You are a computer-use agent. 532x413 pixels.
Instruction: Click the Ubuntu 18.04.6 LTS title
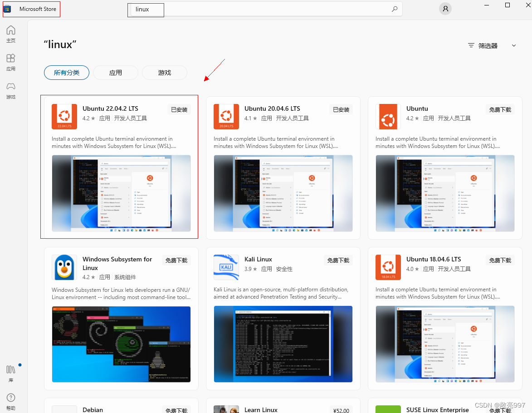click(434, 260)
